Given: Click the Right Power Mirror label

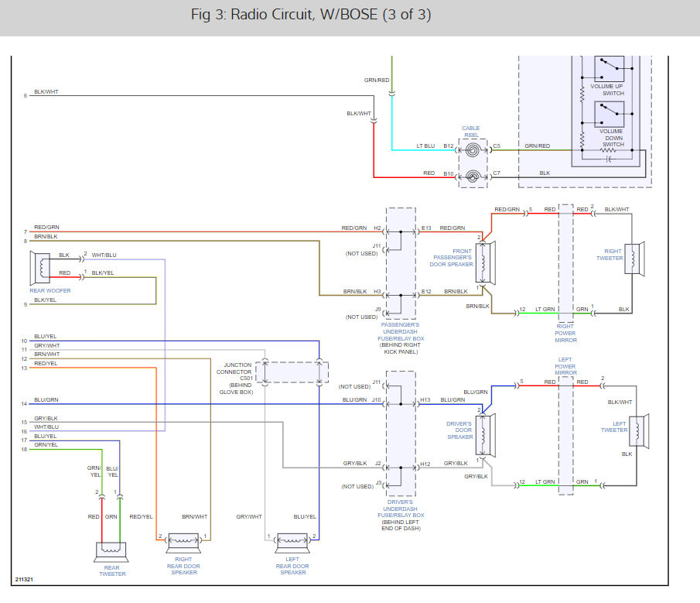Looking at the screenshot, I should pyautogui.click(x=565, y=333).
